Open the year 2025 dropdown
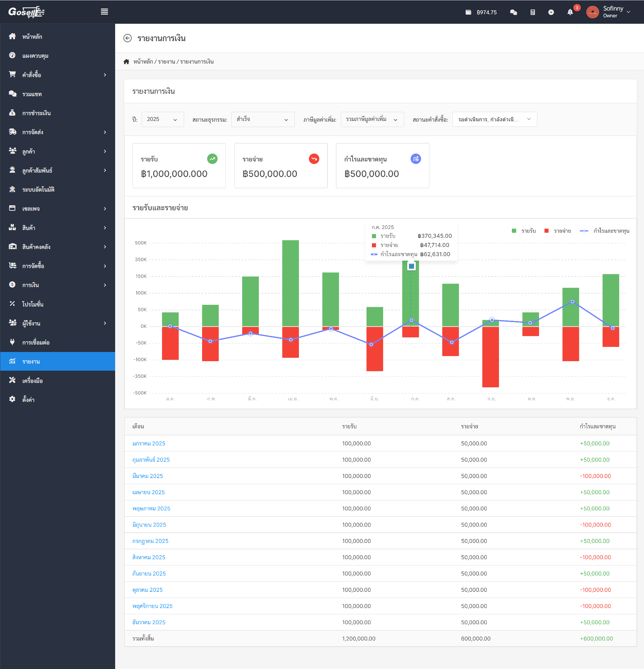The height and width of the screenshot is (669, 644). pyautogui.click(x=162, y=120)
